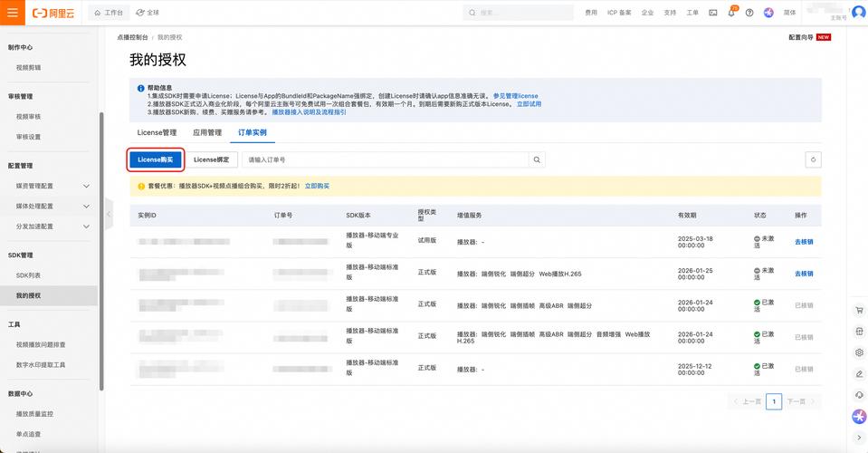Open the settings gear in the right sidebar
Screen dimensions: 868x453
(x=859, y=352)
